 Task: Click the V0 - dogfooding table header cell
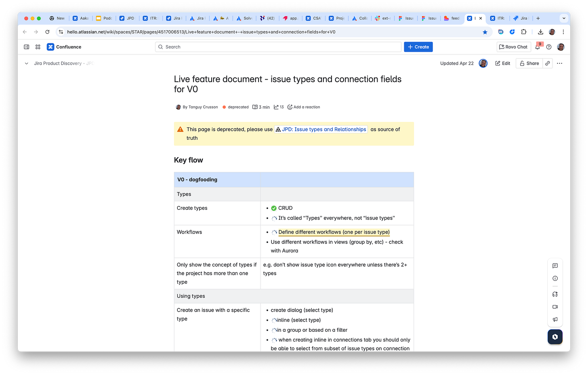pyautogui.click(x=217, y=179)
